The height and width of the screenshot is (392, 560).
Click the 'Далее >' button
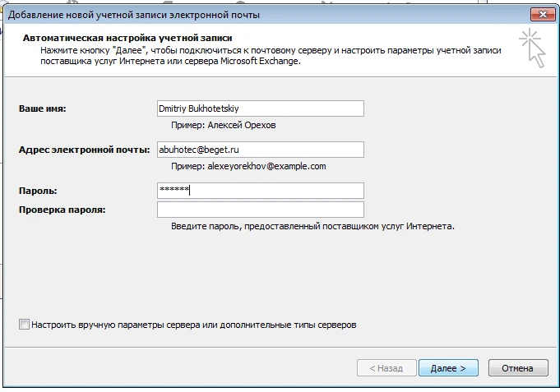click(x=448, y=368)
